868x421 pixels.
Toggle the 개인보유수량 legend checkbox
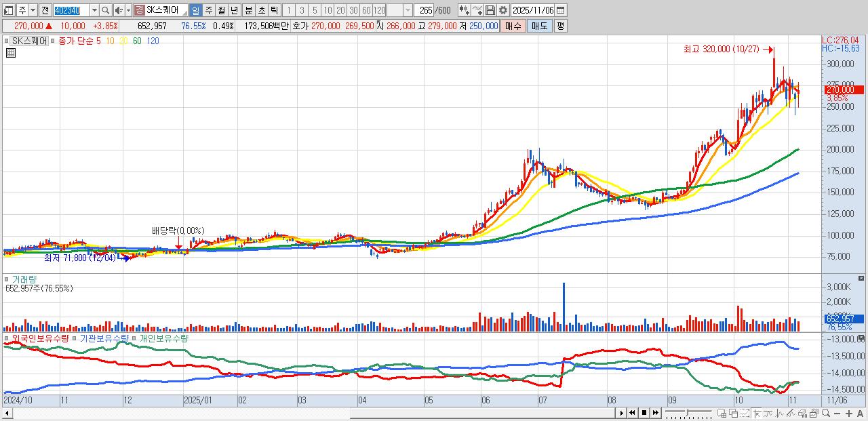click(x=134, y=338)
